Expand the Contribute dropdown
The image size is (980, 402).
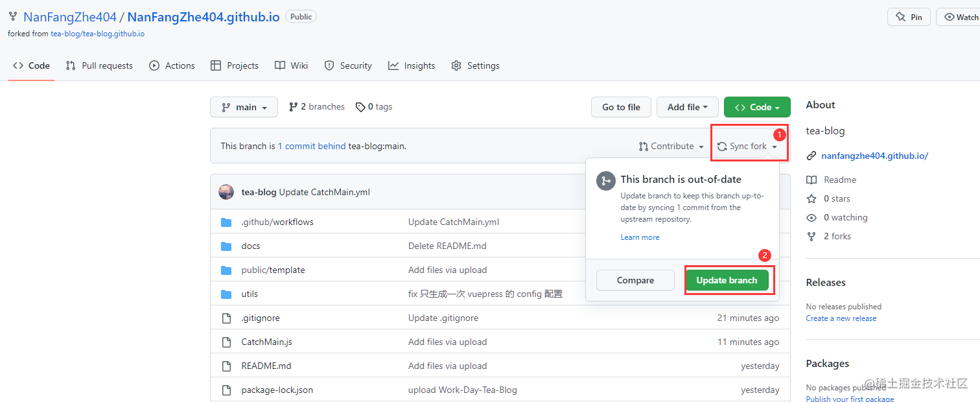(671, 147)
